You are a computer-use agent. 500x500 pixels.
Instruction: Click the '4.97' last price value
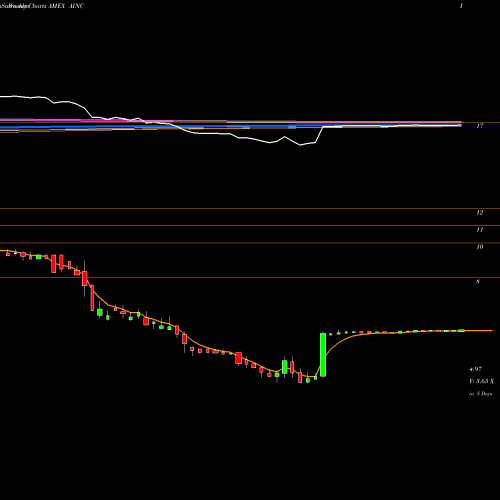pyautogui.click(x=475, y=369)
